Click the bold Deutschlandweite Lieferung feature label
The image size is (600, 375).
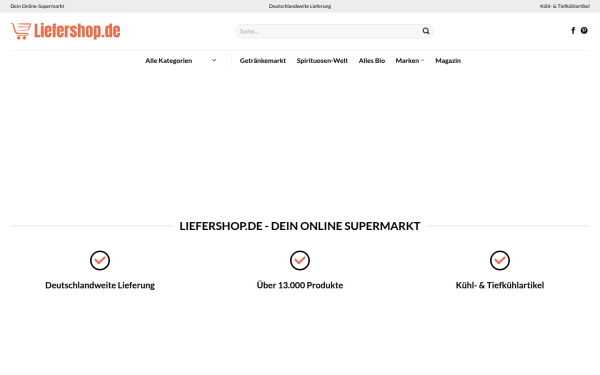click(100, 285)
